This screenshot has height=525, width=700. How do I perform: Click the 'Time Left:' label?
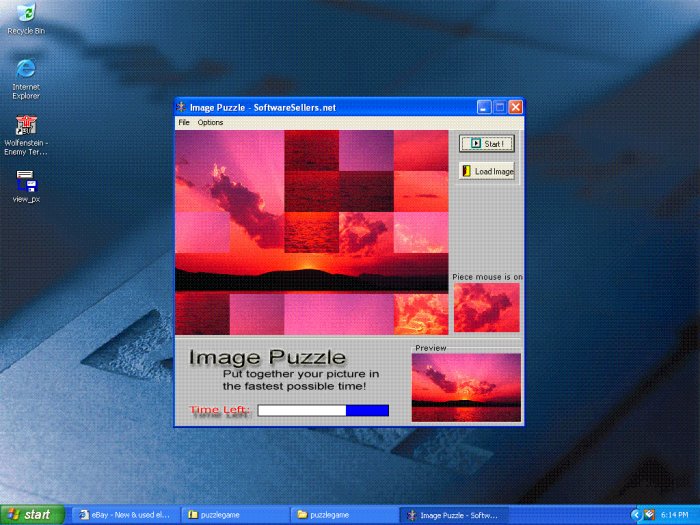220,410
